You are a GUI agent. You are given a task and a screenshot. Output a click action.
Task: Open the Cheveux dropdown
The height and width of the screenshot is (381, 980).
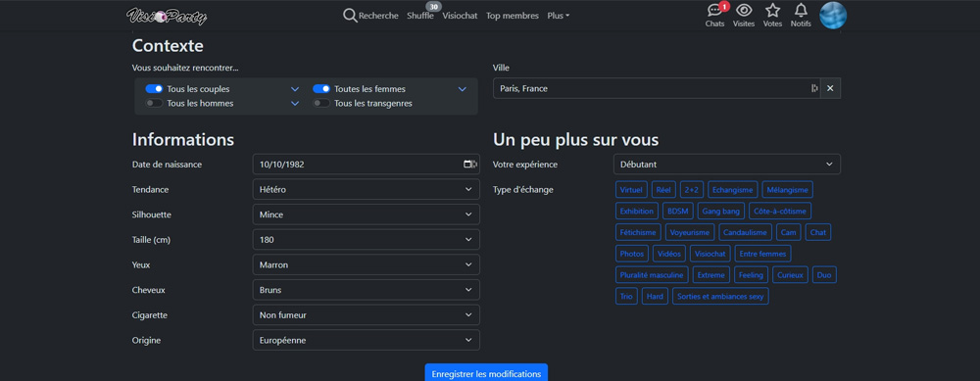[x=367, y=290]
